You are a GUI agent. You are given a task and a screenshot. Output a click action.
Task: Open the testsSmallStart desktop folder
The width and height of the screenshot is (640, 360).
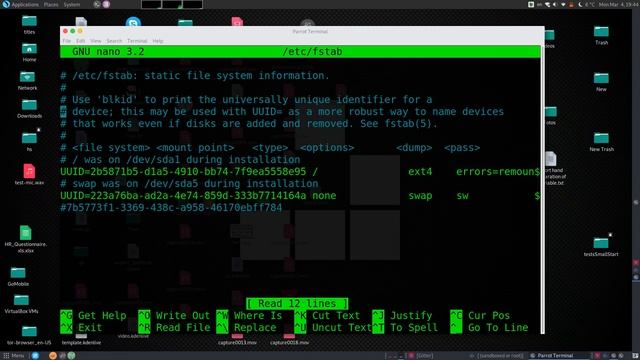pos(601,247)
